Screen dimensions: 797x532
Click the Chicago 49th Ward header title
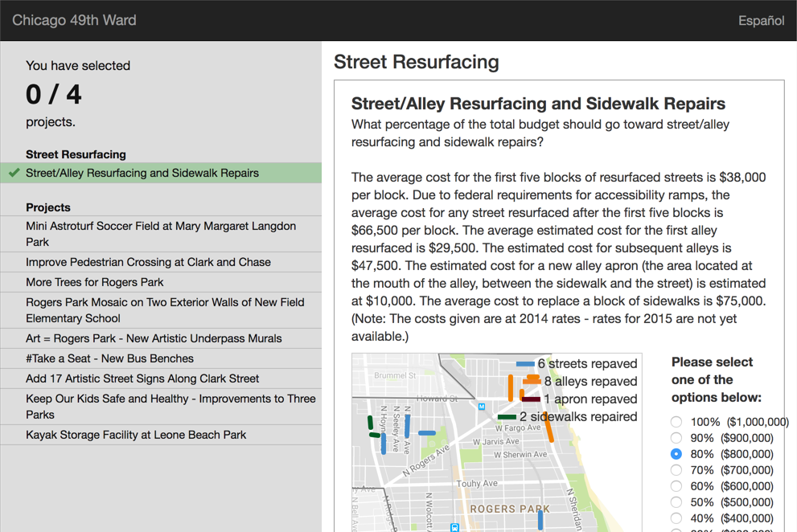pyautogui.click(x=73, y=20)
